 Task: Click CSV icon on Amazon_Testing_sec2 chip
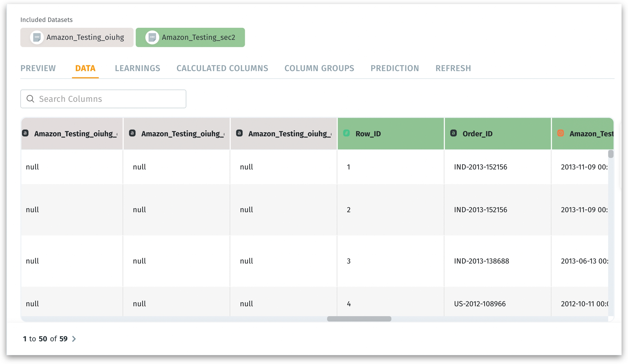[x=152, y=37]
